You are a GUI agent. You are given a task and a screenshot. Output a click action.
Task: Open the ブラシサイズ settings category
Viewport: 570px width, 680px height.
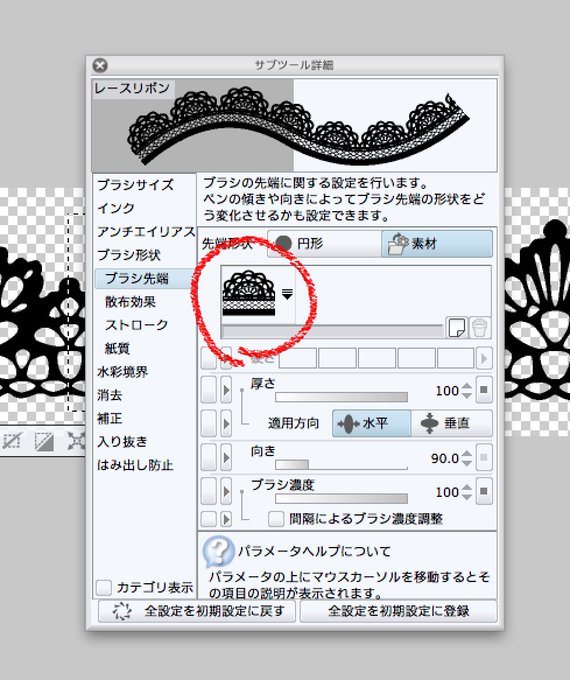point(135,185)
